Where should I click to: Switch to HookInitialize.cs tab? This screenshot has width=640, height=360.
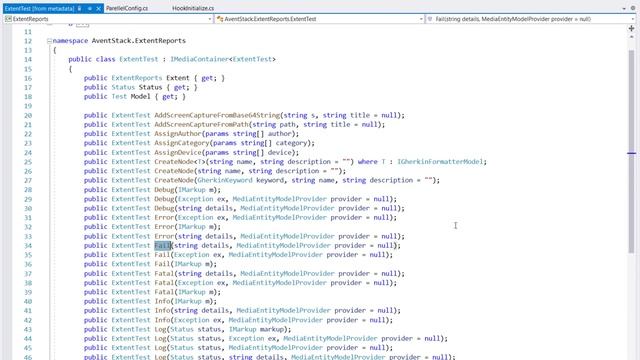click(193, 8)
